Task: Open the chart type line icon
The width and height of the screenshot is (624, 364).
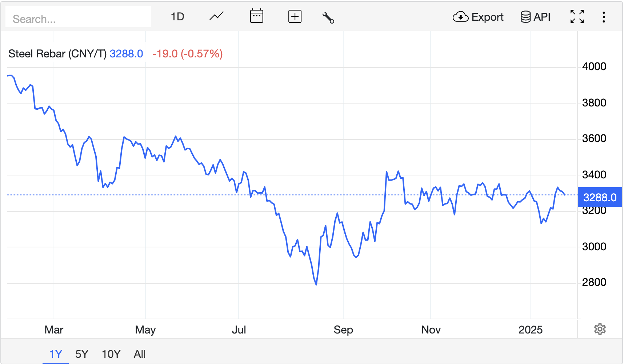Action: tap(216, 17)
